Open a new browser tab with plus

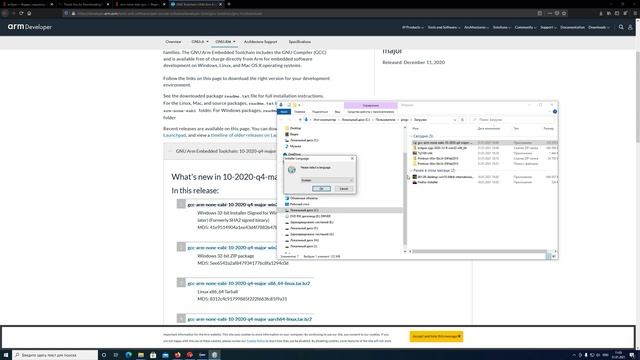(x=229, y=4)
